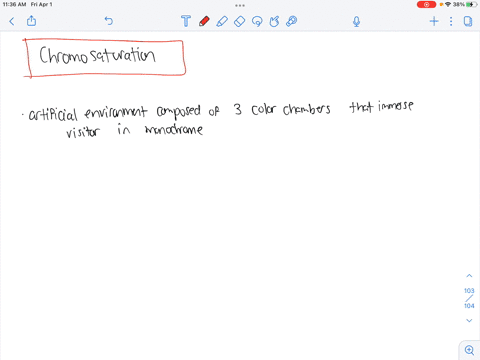Screen dimensions: 480x360
Task: Tap the battery status icon
Action: pyautogui.click(x=471, y=4)
